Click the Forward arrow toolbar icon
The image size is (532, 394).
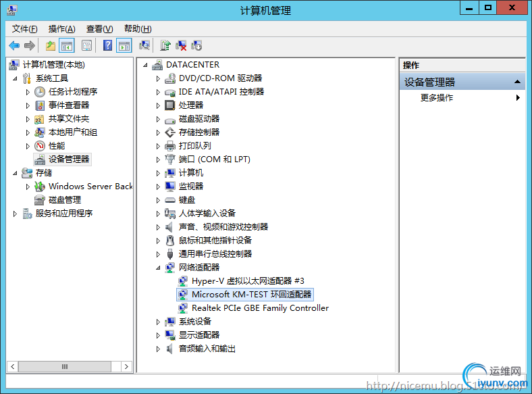pyautogui.click(x=30, y=45)
